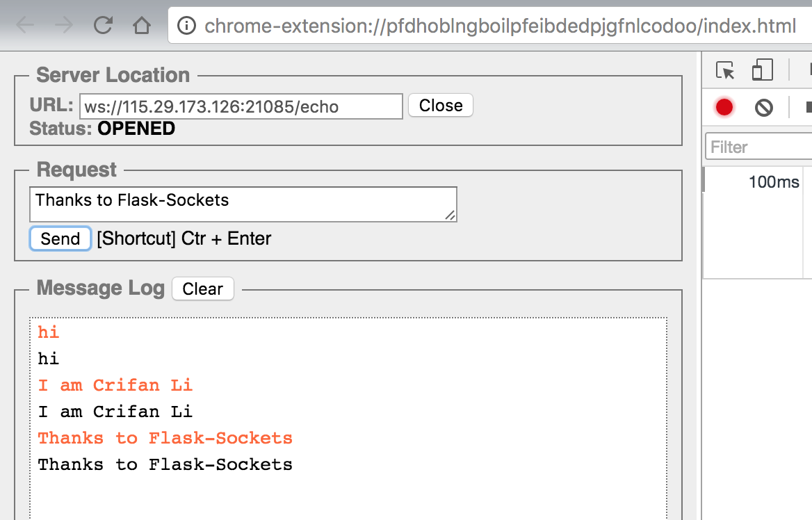812x520 pixels.
Task: Focus the DevTools Filter field
Action: pyautogui.click(x=758, y=147)
